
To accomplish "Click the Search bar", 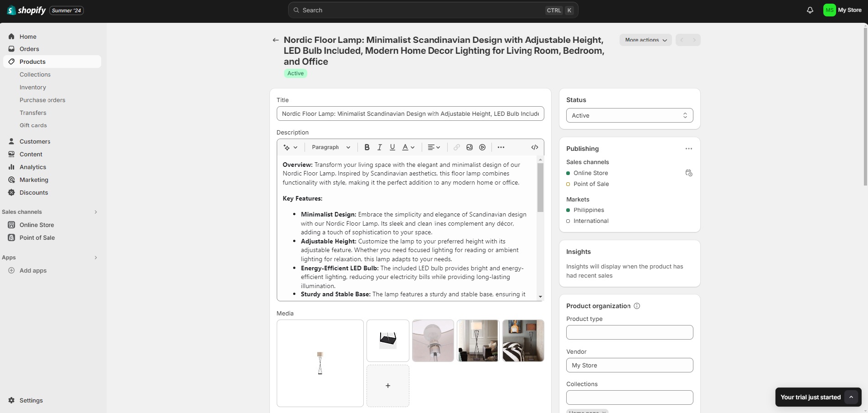I will 433,10.
